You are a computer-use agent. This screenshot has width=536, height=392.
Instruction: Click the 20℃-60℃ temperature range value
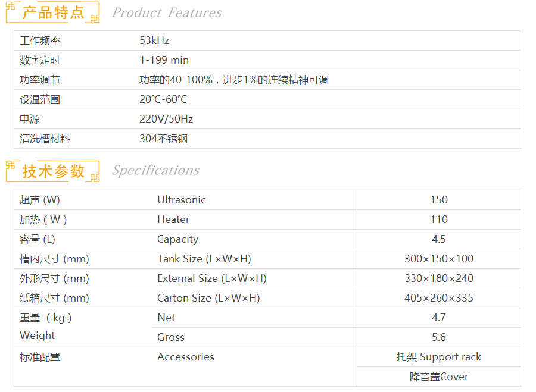163,99
